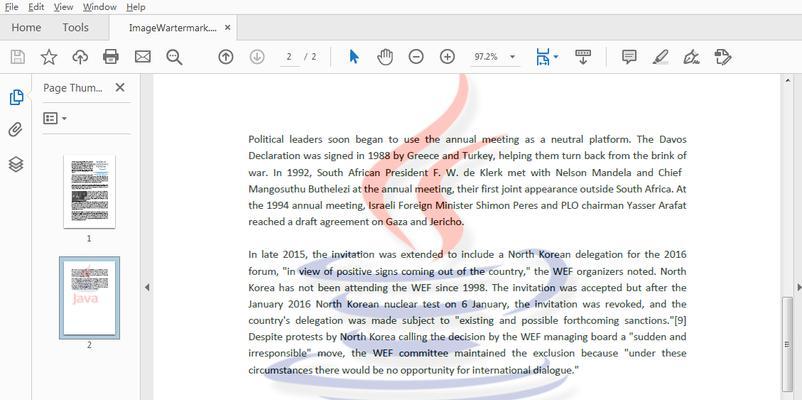The image size is (802, 400).
Task: Zoom in with the plus icon
Action: [448, 57]
